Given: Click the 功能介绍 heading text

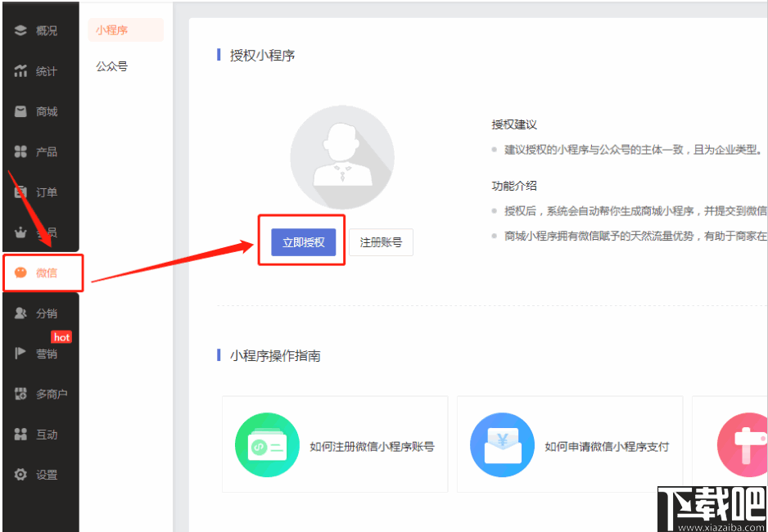Looking at the screenshot, I should pyautogui.click(x=514, y=186).
